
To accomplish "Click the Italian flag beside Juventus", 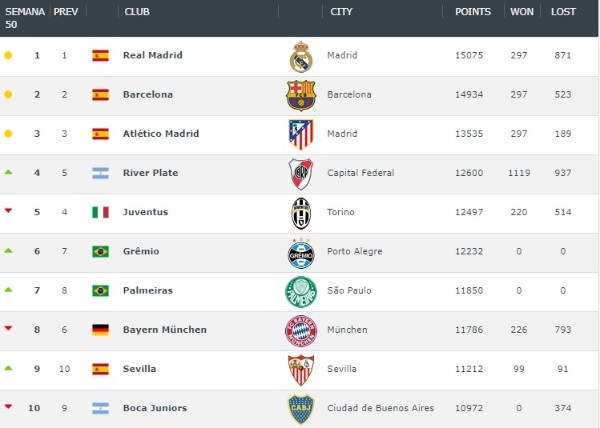I will point(100,213).
